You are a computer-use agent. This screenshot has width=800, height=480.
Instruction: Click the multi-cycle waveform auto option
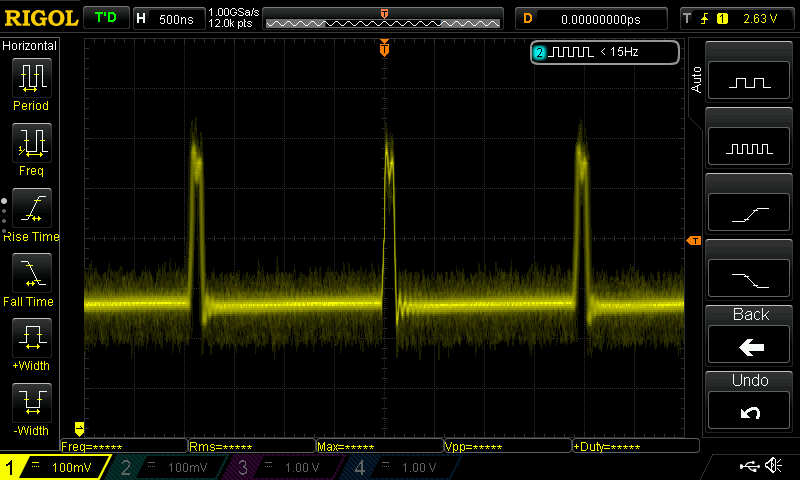[x=749, y=147]
